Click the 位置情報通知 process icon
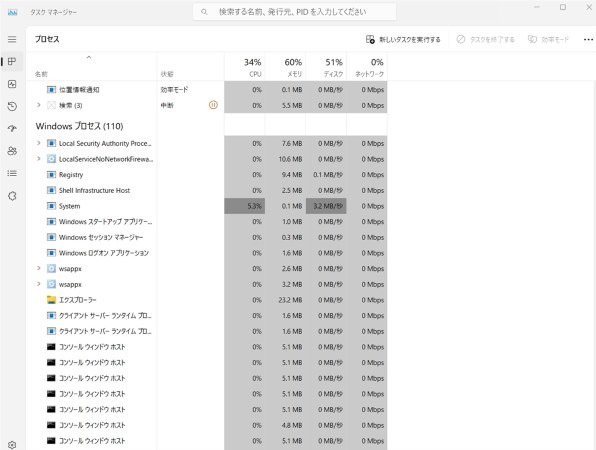The image size is (596, 450). pyautogui.click(x=51, y=90)
